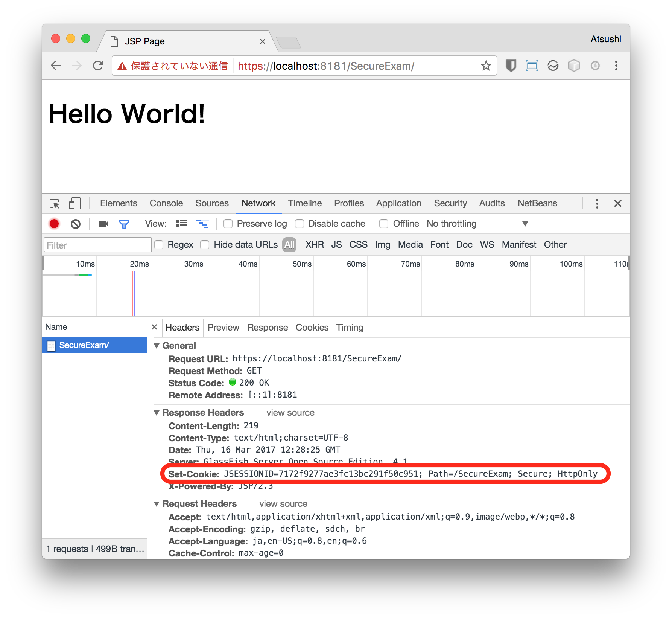Screen dimensions: 672x619
Task: Check the Hide data URLs checkbox
Action: [205, 245]
